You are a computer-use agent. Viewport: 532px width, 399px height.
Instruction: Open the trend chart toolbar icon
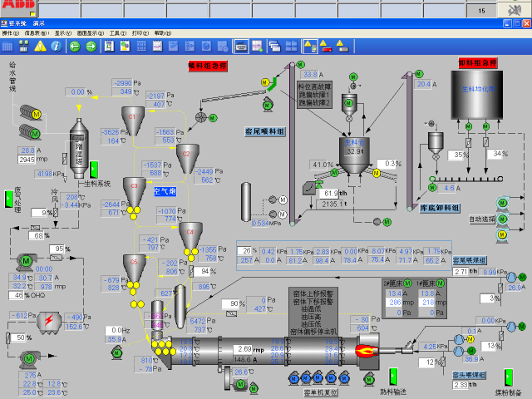click(157, 47)
